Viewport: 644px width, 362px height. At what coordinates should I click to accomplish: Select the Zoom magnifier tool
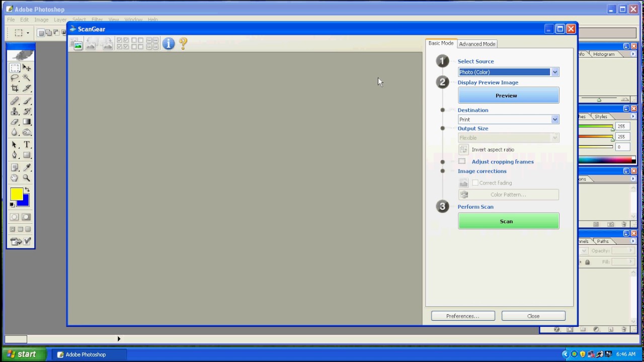tap(27, 178)
